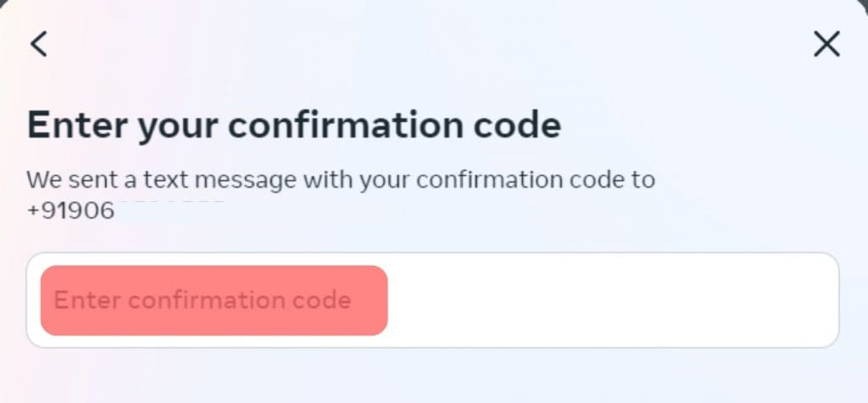Navigate back using the top arrow

39,44
